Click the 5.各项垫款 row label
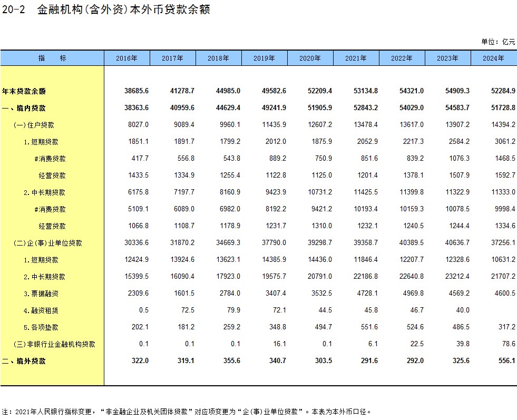The height and width of the screenshot is (420, 517). click(41, 327)
